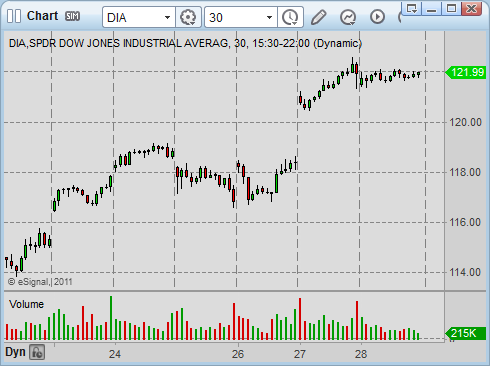490x366 pixels.
Task: Click the 28 date label on time axis
Action: (x=361, y=354)
